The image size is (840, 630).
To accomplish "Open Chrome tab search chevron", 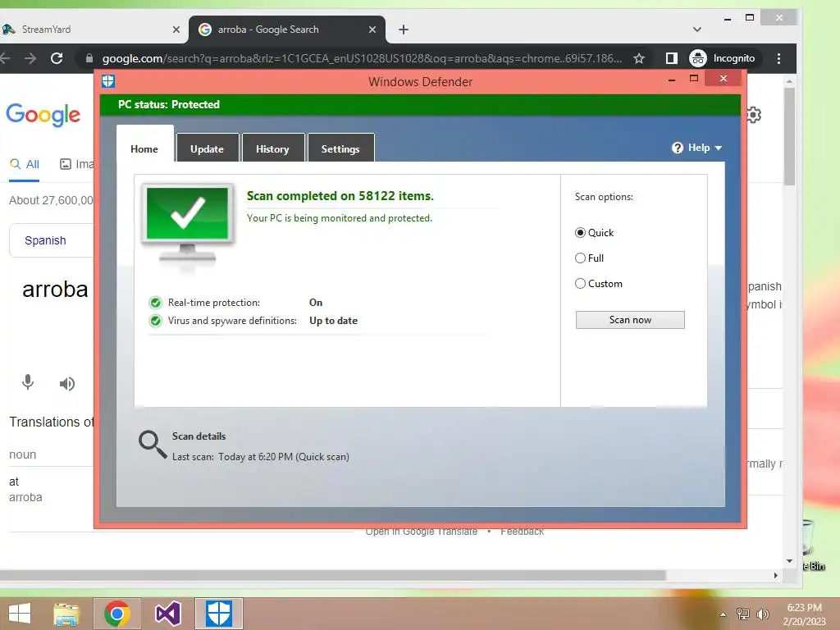I will click(x=697, y=30).
